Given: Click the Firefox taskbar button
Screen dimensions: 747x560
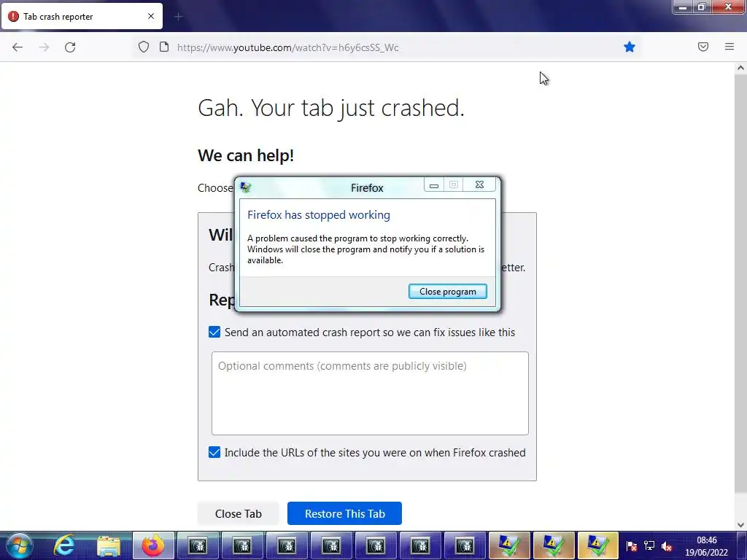Looking at the screenshot, I should (x=153, y=545).
